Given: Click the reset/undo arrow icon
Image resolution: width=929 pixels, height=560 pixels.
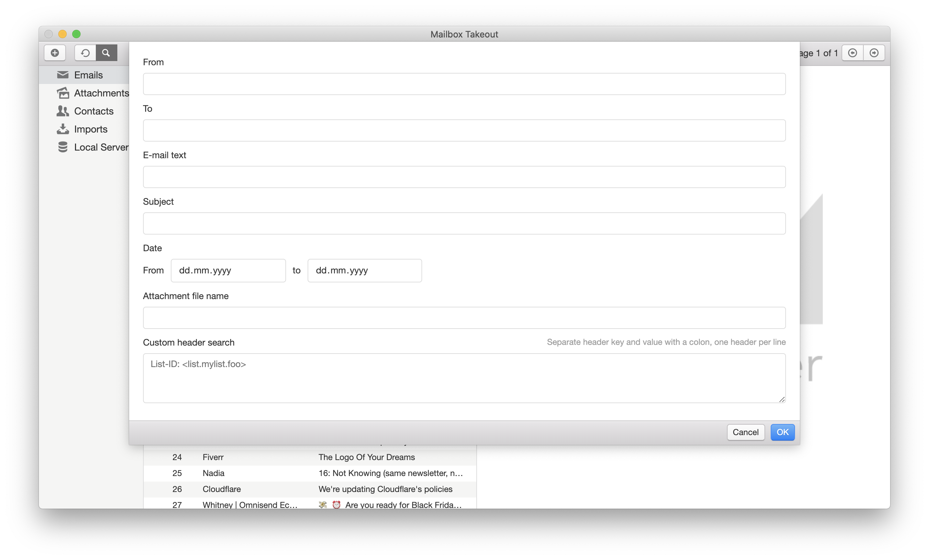Looking at the screenshot, I should click(x=85, y=53).
